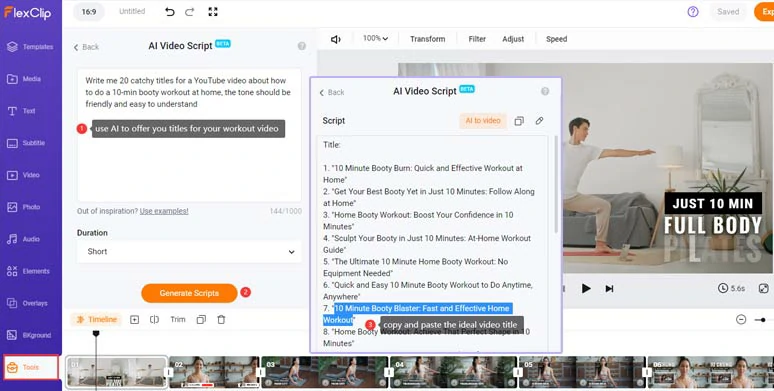Go Back in the script popup

(332, 92)
